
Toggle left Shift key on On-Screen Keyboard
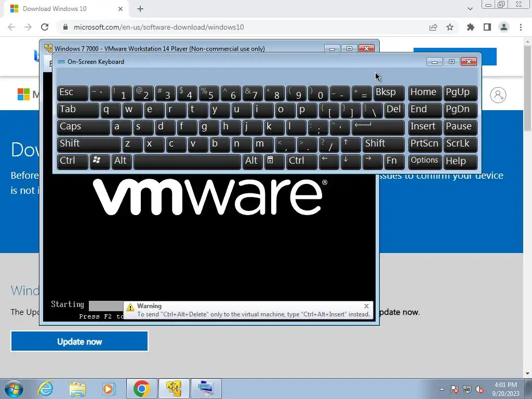(x=89, y=144)
